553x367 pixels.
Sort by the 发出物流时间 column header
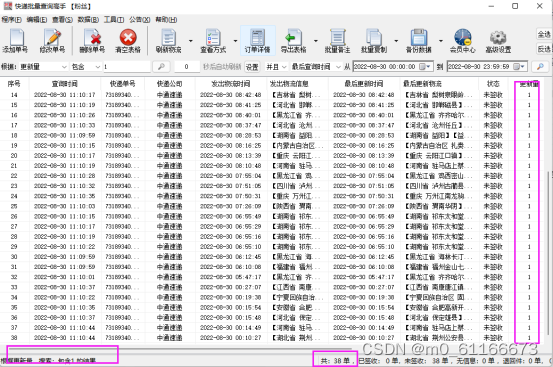pyautogui.click(x=231, y=84)
